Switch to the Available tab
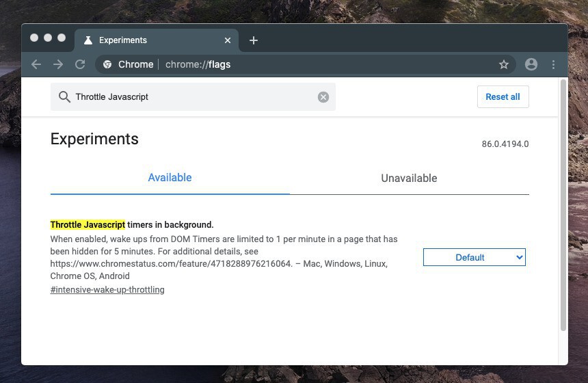 [170, 178]
